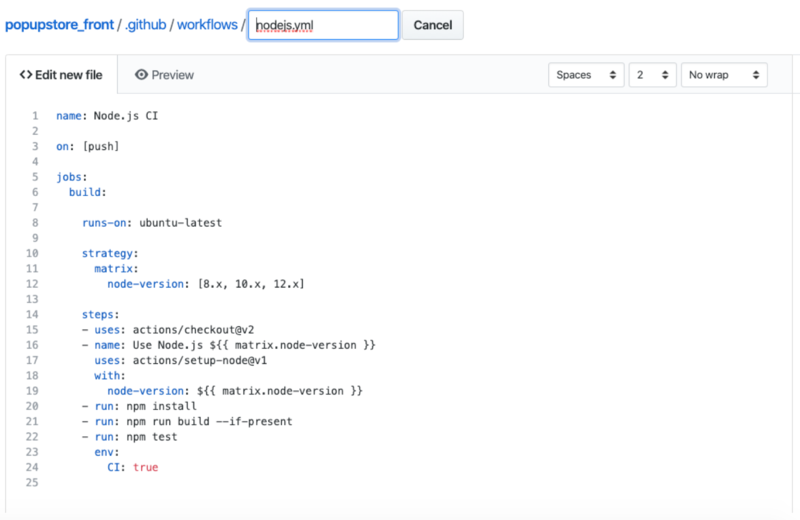Switch to the Edit new file tab
The width and height of the screenshot is (800, 520).
pyautogui.click(x=61, y=75)
